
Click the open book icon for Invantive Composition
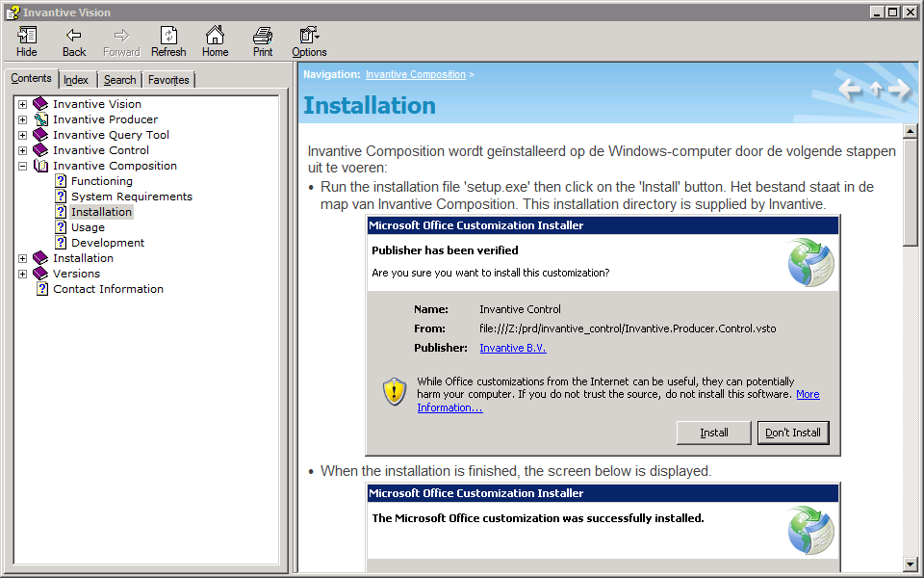pyautogui.click(x=40, y=166)
